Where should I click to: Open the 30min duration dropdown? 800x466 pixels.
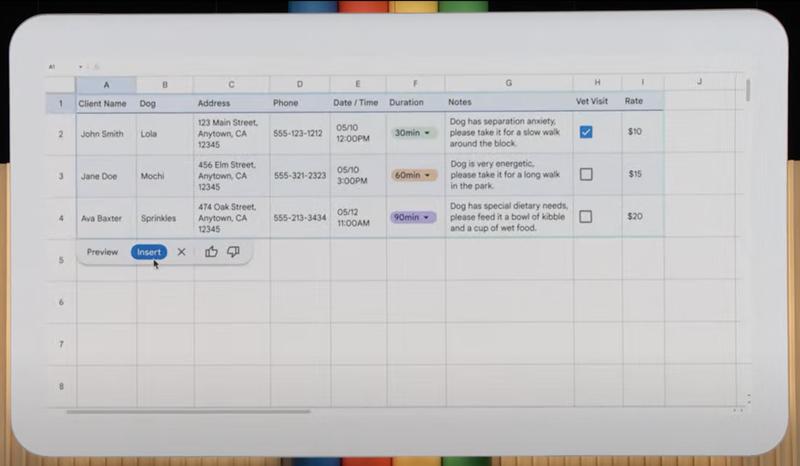coord(413,133)
